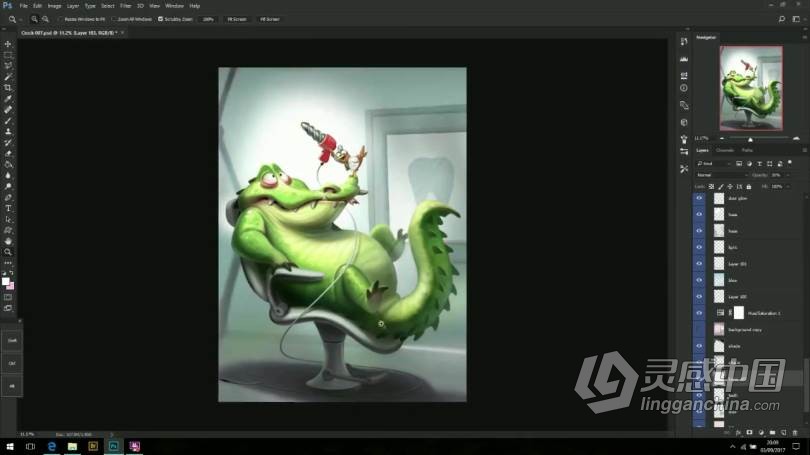Select the Pen tool
The width and height of the screenshot is (810, 455).
click(8, 197)
